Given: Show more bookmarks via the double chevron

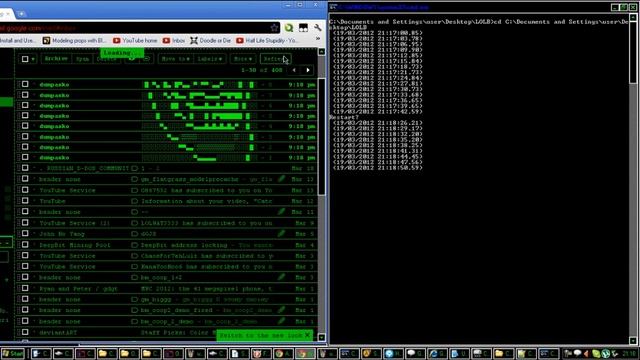Looking at the screenshot, I should click(318, 39).
